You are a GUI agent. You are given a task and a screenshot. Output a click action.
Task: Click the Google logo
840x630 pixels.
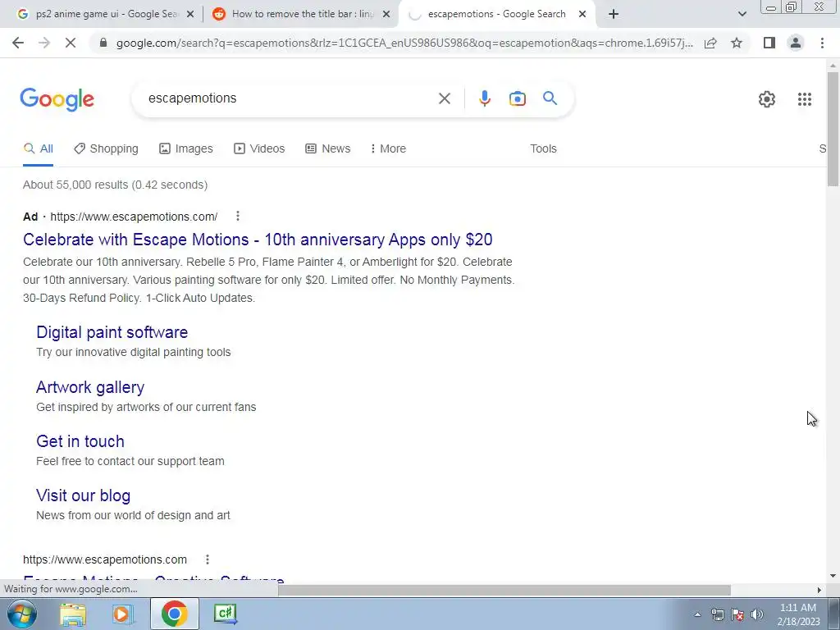point(57,99)
